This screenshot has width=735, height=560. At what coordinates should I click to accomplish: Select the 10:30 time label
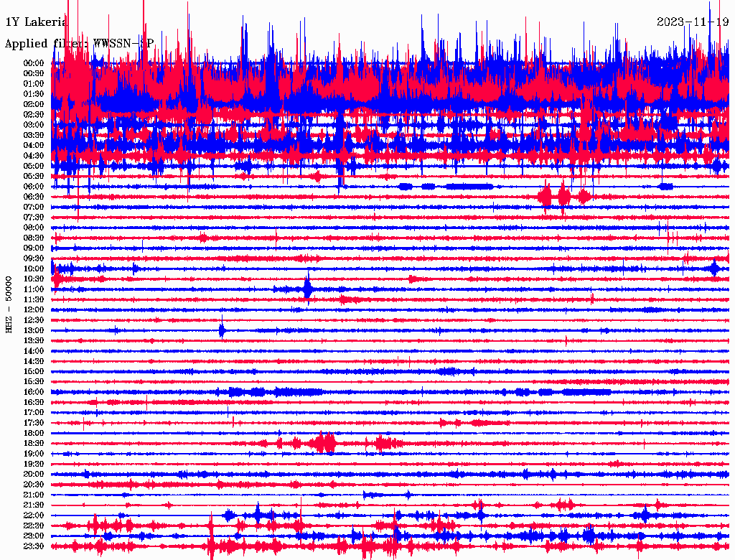[x=34, y=279]
